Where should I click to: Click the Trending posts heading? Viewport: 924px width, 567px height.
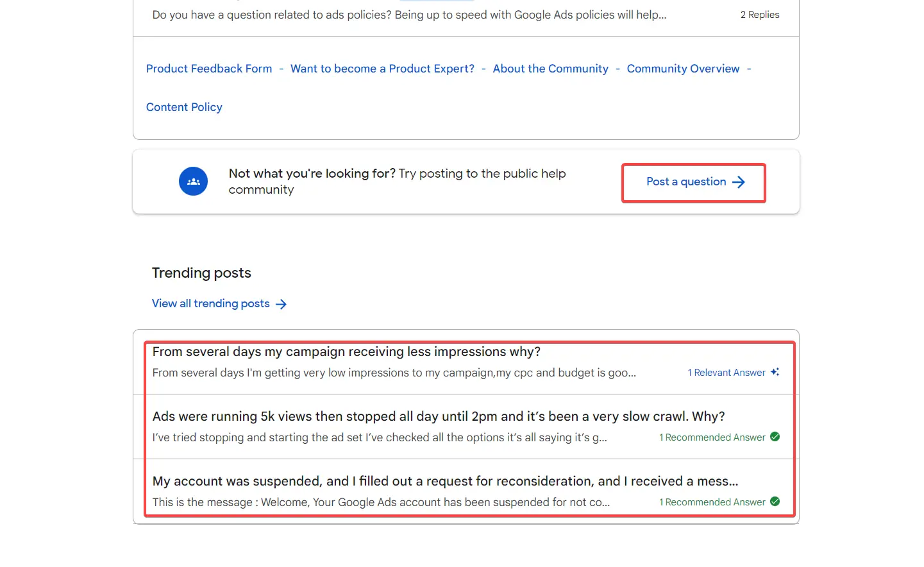click(x=201, y=273)
